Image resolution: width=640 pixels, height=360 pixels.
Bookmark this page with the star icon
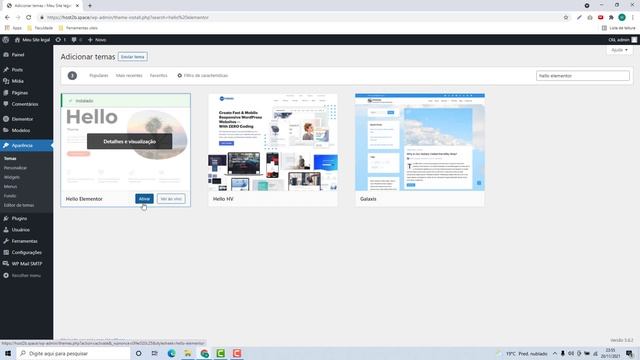[x=566, y=18]
